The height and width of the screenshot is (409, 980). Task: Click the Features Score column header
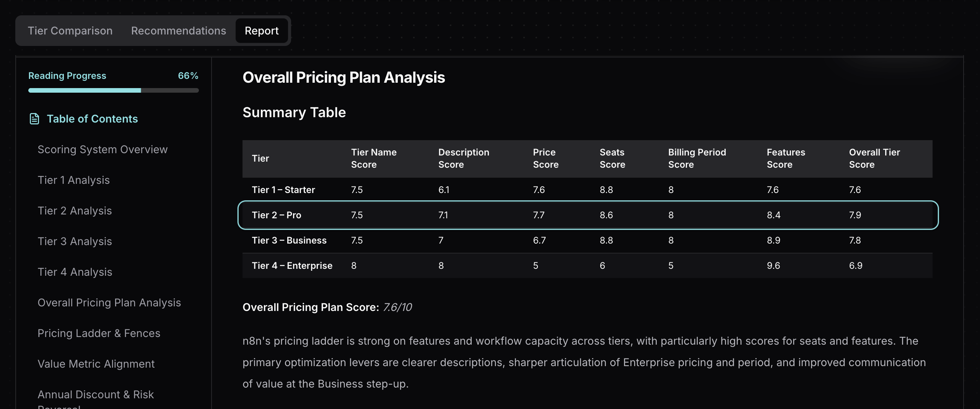click(x=786, y=158)
